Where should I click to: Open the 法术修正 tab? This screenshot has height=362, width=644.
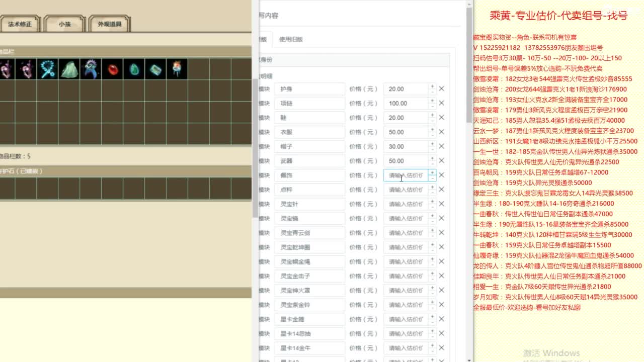coord(20,24)
